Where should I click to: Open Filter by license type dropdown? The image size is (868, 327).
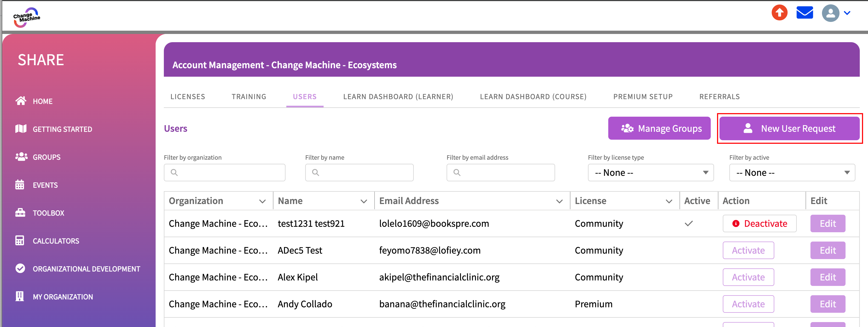(650, 173)
